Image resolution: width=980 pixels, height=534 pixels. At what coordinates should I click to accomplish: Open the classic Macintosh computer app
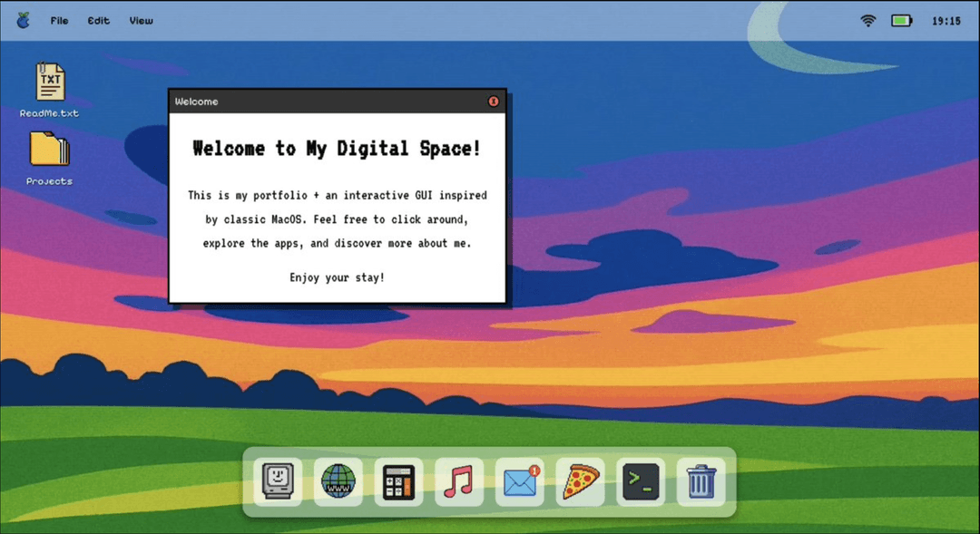(276, 481)
